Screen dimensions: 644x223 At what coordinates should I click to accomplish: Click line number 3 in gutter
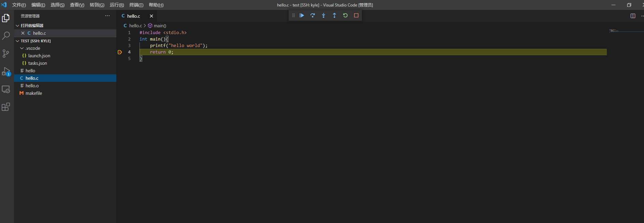(x=129, y=46)
